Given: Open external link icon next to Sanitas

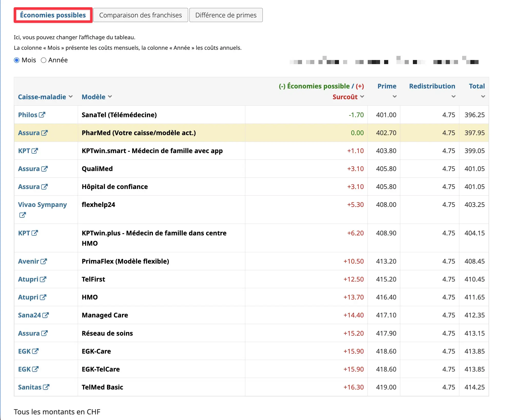Looking at the screenshot, I should 46,387.
